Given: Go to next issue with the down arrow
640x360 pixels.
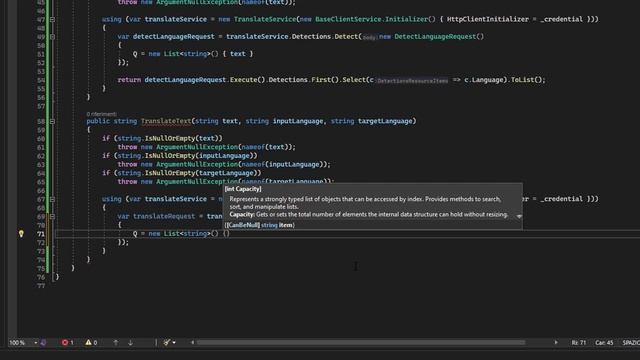Looking at the screenshot, I should [x=131, y=342].
